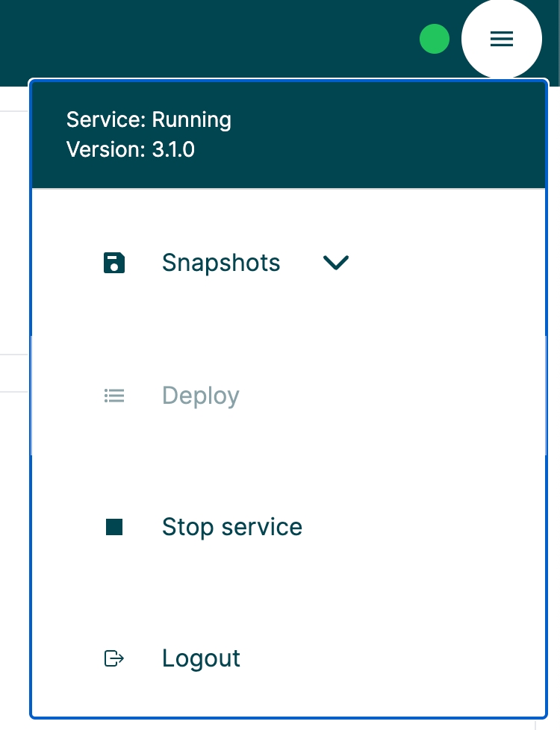
Task: Click the Logout exit arrow icon
Action: click(x=113, y=658)
